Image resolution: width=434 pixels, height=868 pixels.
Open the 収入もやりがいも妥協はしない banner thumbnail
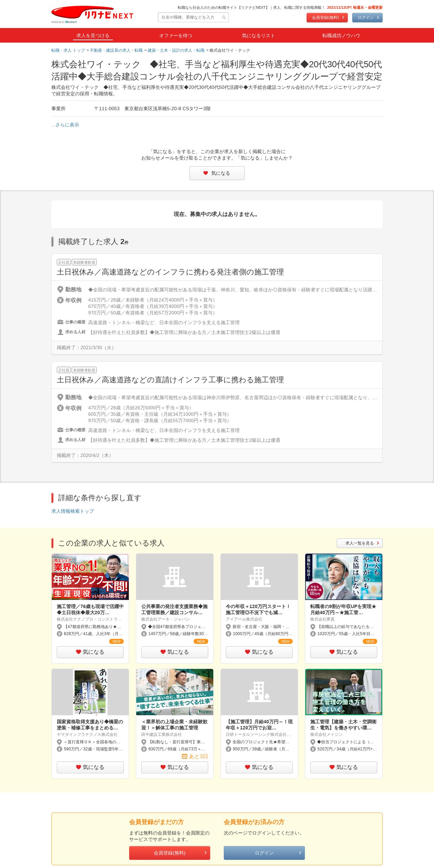pos(344,577)
